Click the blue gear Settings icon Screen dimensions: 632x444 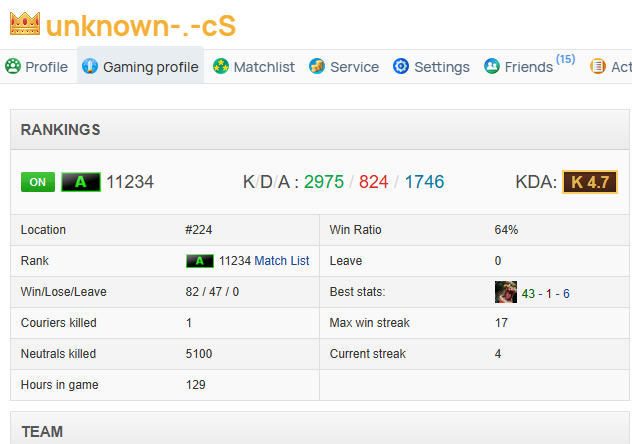point(401,66)
